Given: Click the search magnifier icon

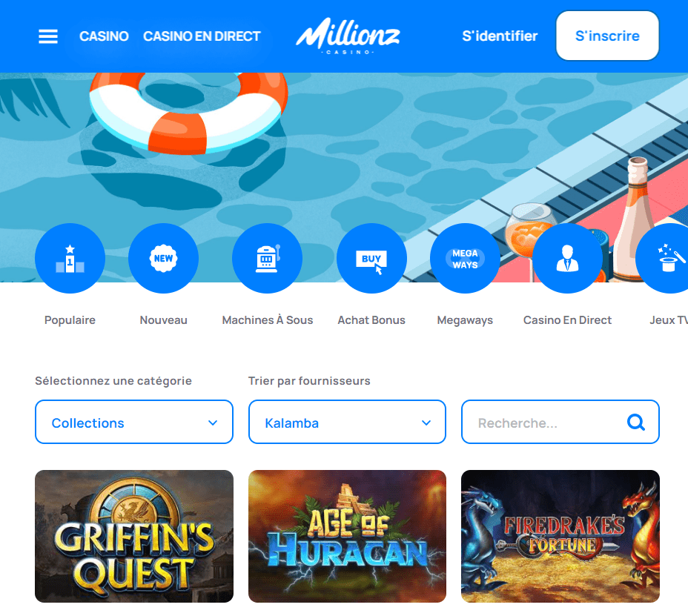Looking at the screenshot, I should coord(636,423).
